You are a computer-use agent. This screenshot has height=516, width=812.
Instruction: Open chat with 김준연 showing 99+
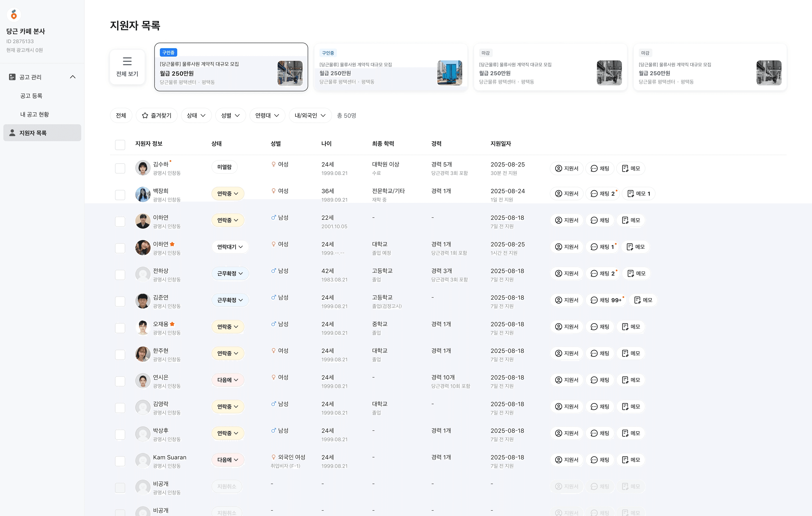point(606,300)
